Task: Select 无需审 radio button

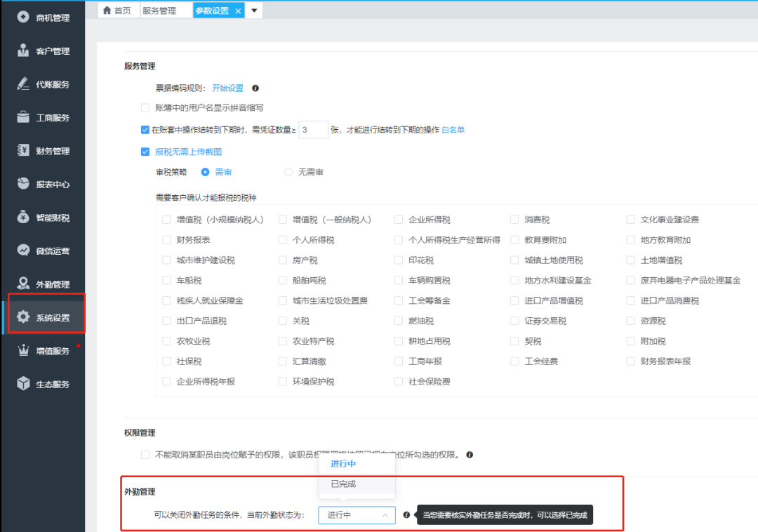Action: tap(288, 172)
